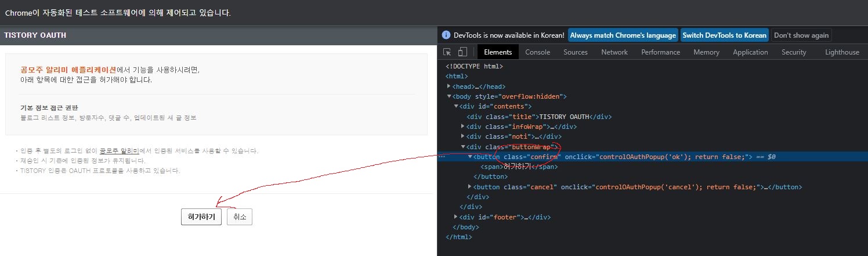Toggle the device toolbar icon
This screenshot has height=256, width=868.
coord(462,52)
